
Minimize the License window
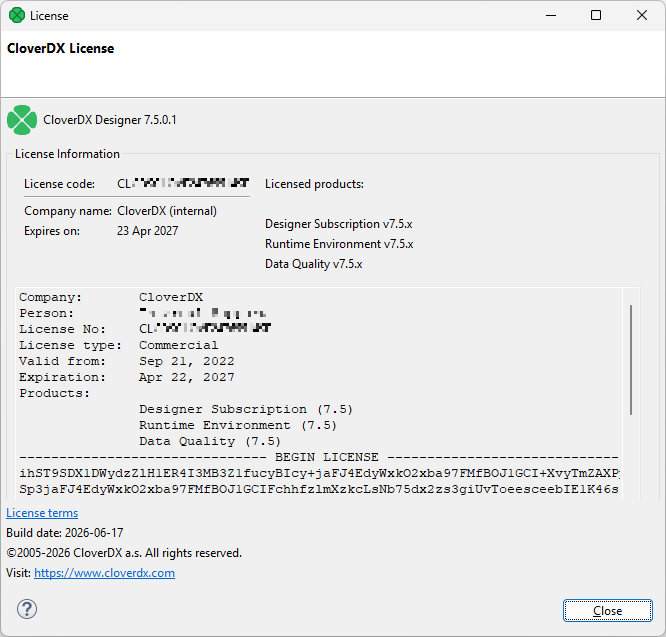click(551, 15)
